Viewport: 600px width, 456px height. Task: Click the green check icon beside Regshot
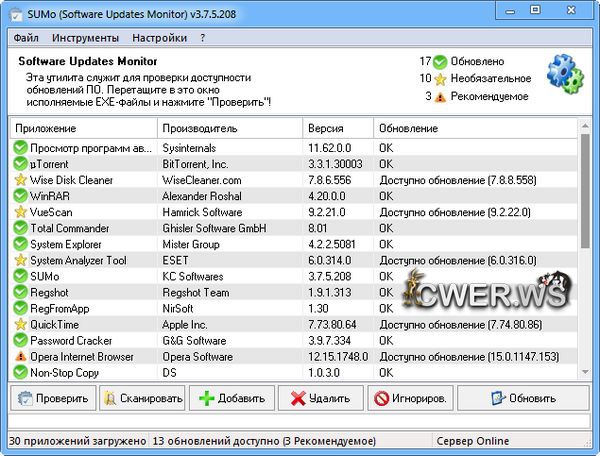(x=20, y=292)
